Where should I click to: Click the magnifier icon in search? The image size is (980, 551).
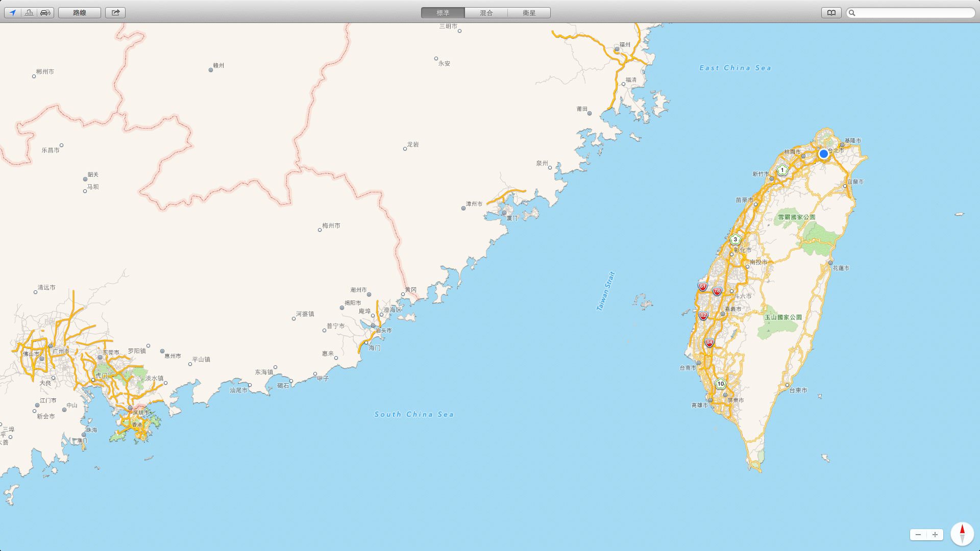point(852,13)
